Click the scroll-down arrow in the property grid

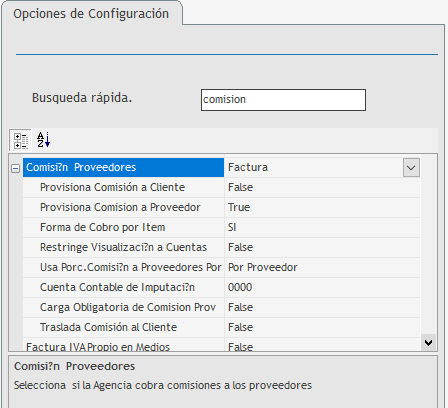pos(429,342)
